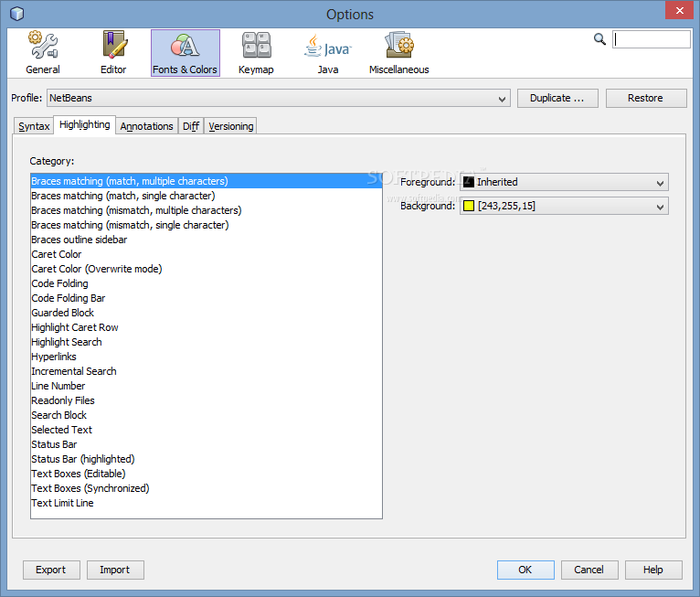Viewport: 700px width, 597px height.
Task: Select the 'Line Number' category
Action: [207, 386]
